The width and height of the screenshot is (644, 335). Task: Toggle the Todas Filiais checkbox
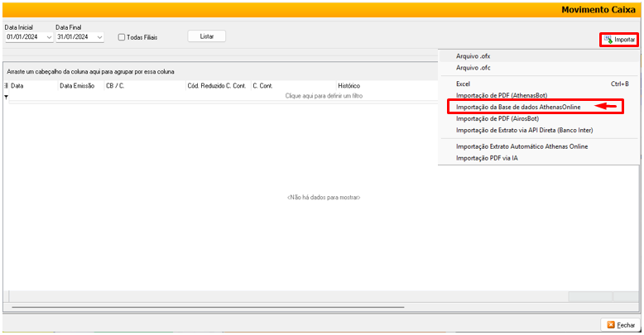tap(122, 37)
